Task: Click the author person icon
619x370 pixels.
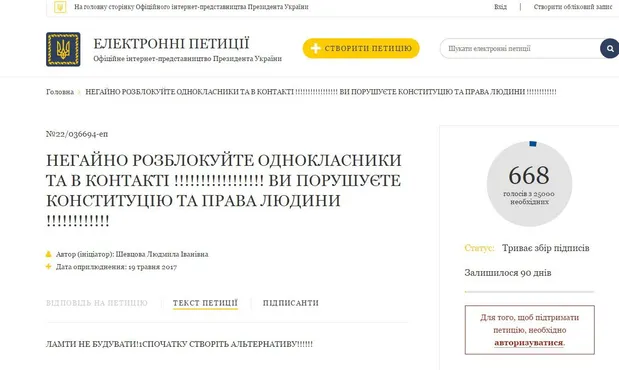Action: point(49,254)
